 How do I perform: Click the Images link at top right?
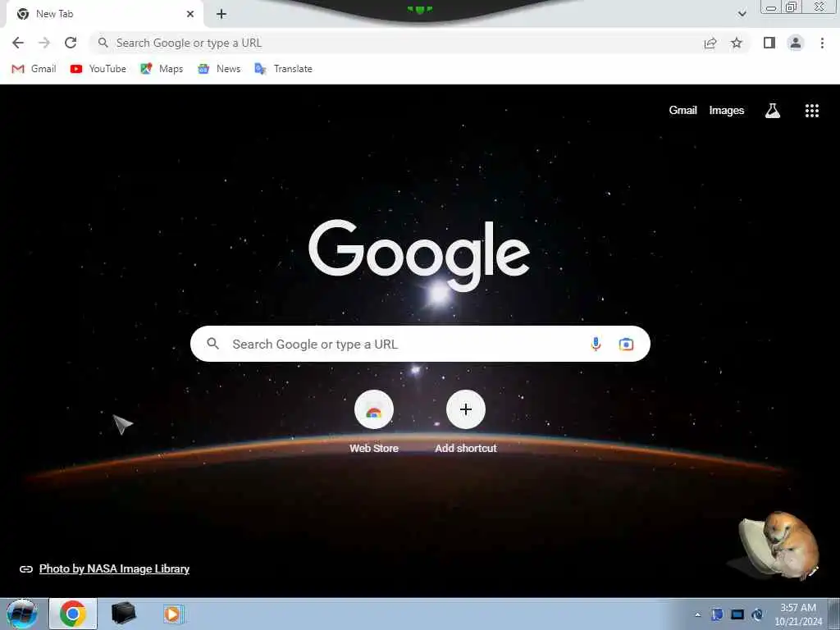tap(727, 111)
